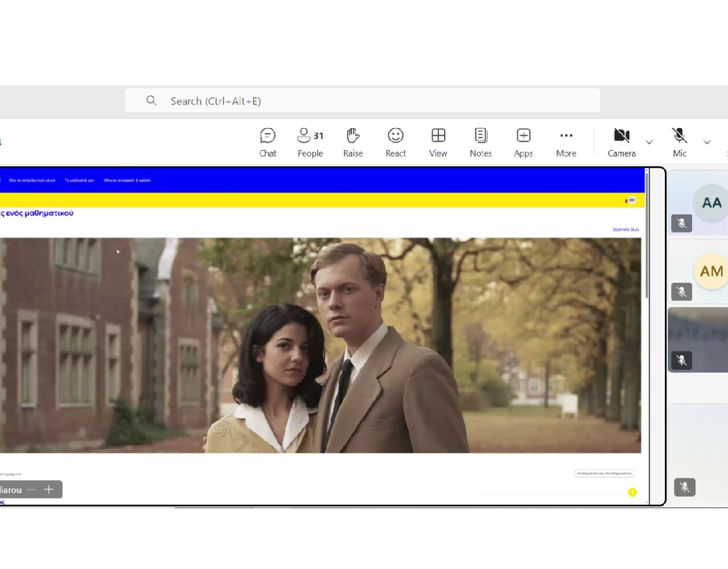The image size is (728, 569).
Task: Open the Chat panel
Action: coord(267,143)
